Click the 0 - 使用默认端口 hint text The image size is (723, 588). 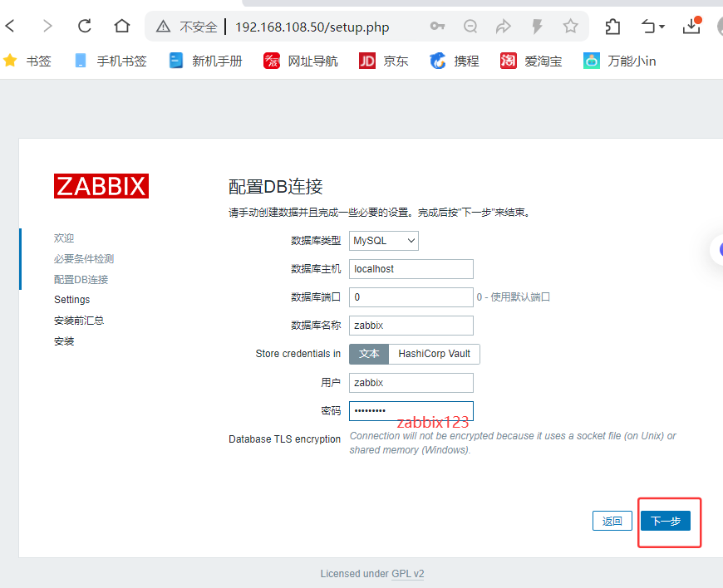(x=514, y=297)
